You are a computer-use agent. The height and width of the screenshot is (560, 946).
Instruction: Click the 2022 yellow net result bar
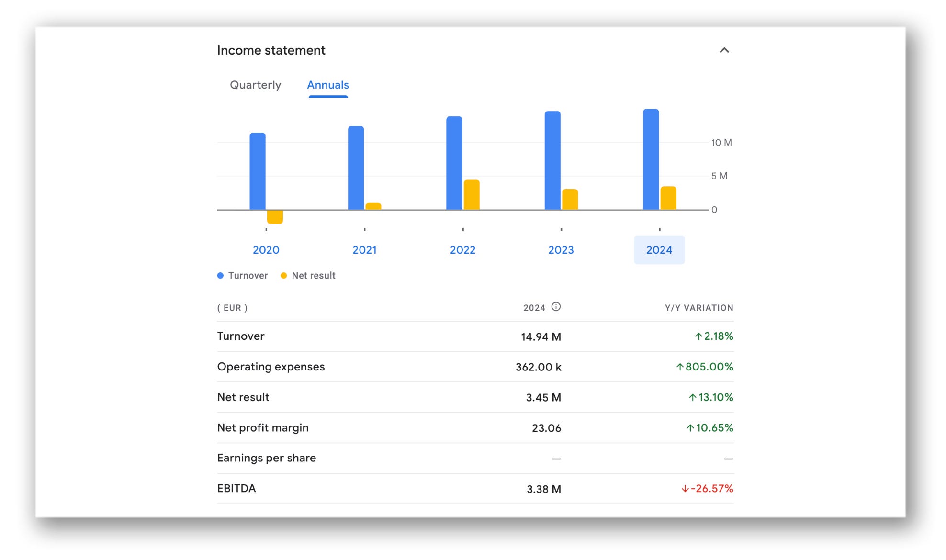(472, 195)
